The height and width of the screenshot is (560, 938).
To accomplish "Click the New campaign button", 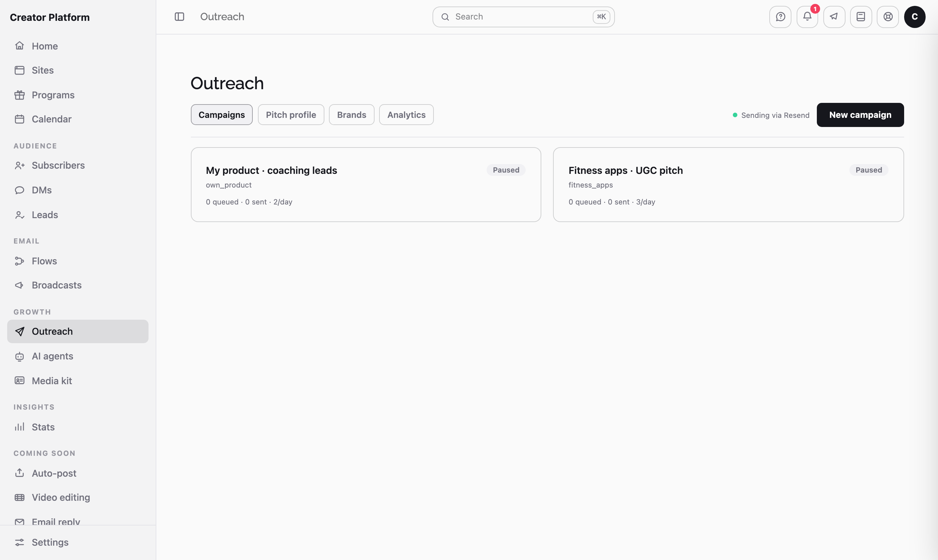I will tap(860, 115).
